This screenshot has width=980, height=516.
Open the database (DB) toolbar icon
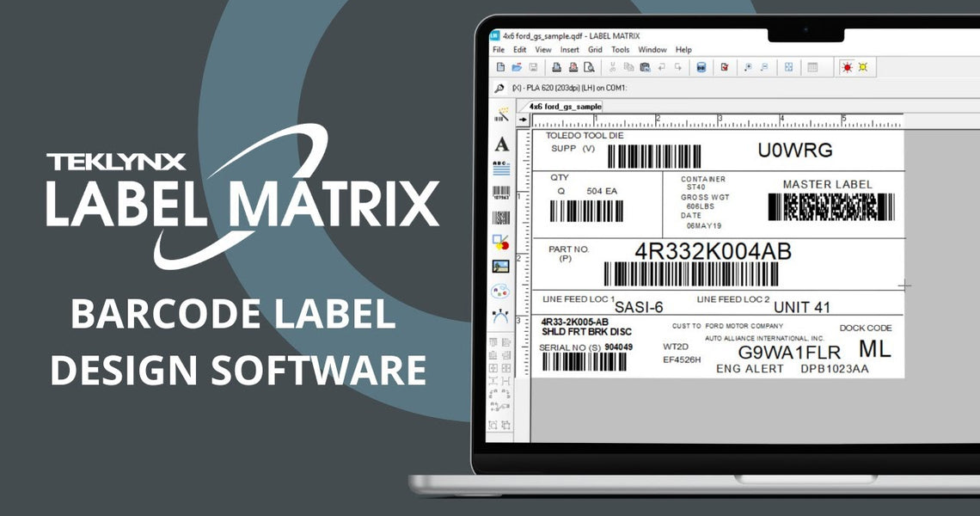pos(701,67)
